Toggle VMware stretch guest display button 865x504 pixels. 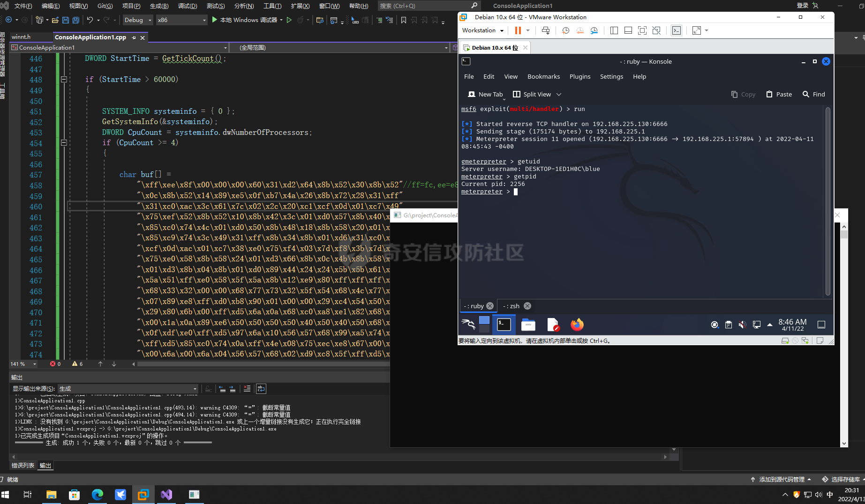697,30
